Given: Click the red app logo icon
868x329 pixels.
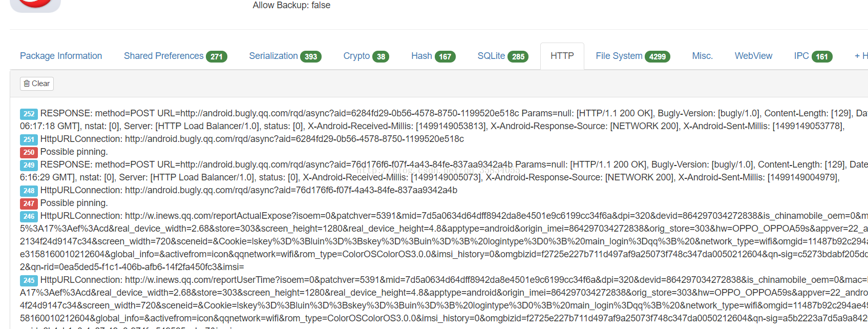Looking at the screenshot, I should [35, 4].
